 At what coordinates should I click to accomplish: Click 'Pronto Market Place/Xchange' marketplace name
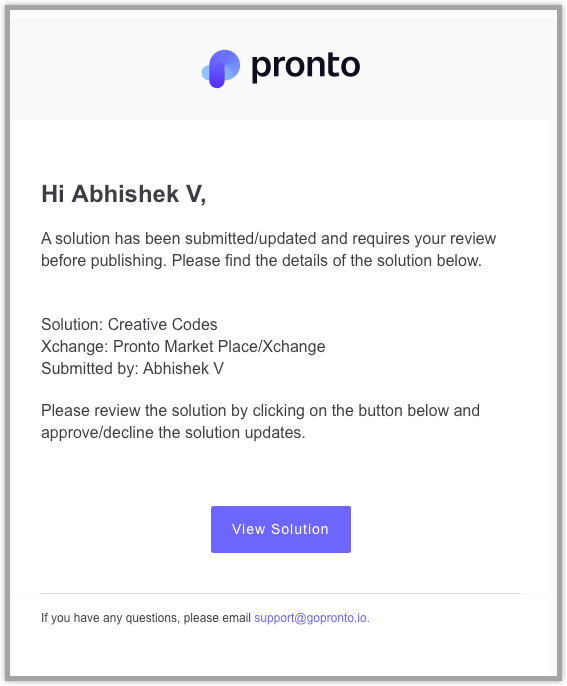coord(219,346)
